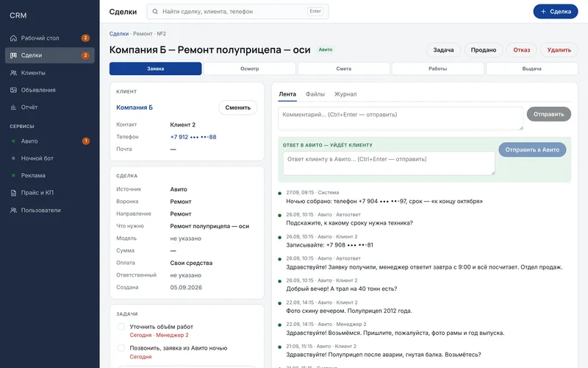Open the Отчёт chart icon
The image size is (588, 368).
click(13, 107)
